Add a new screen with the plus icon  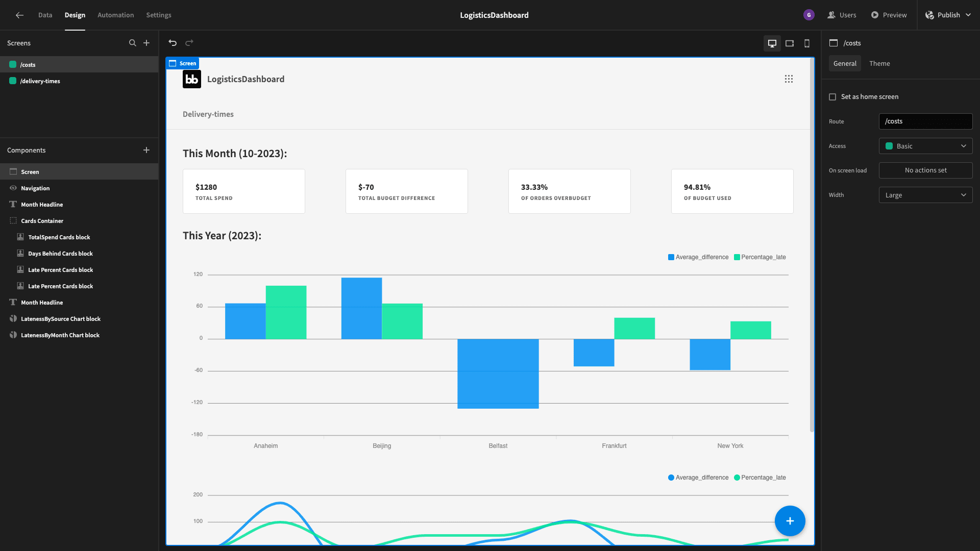coord(146,43)
